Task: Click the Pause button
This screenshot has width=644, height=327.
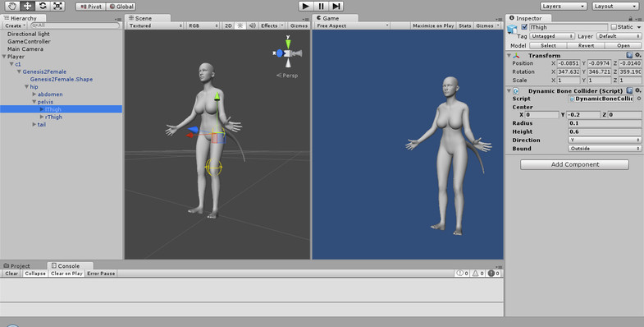Action: [321, 7]
